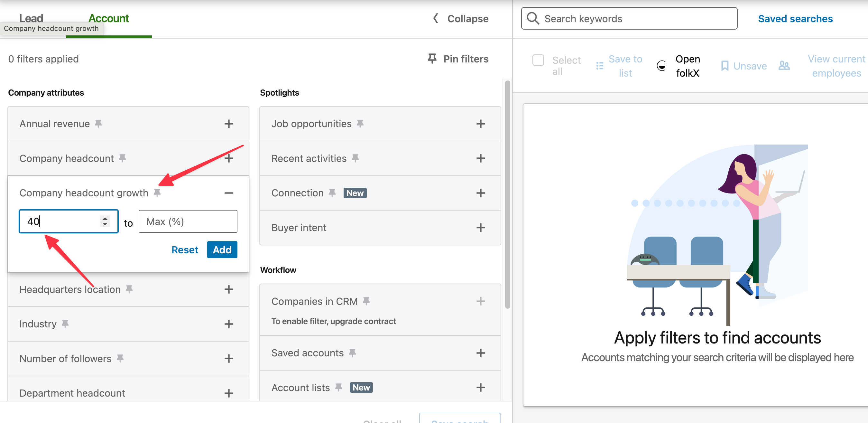Click the Unsave bookmark icon
868x423 pixels.
click(x=725, y=66)
